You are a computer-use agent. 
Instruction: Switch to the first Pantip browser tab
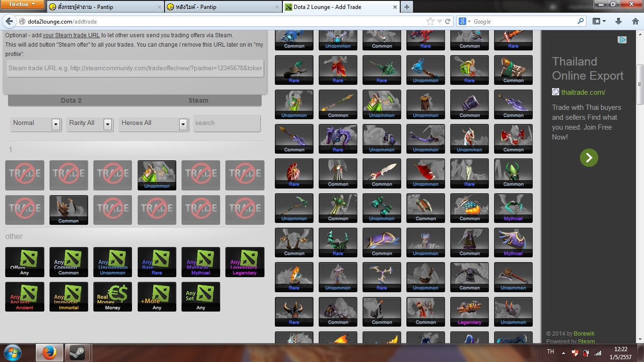pyautogui.click(x=105, y=7)
